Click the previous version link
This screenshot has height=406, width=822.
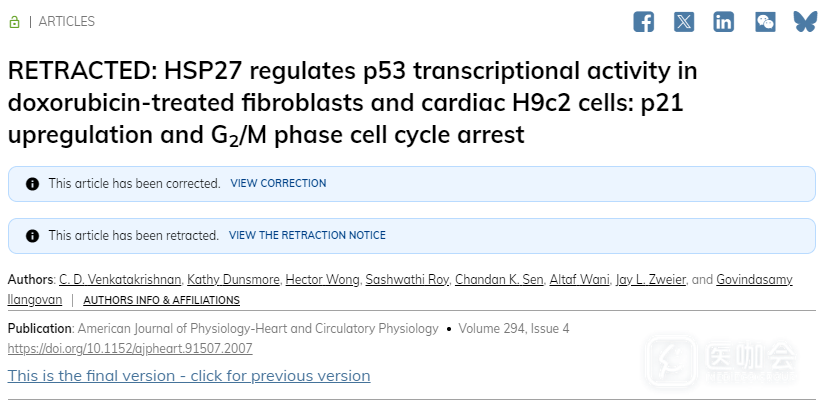coord(189,376)
